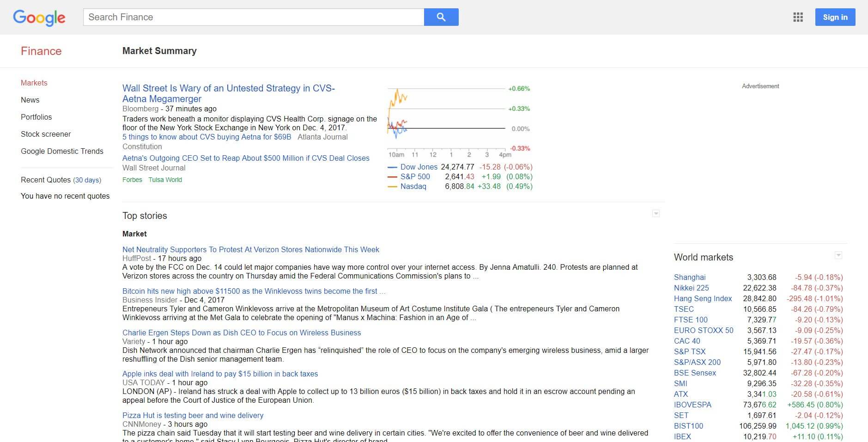Image resolution: width=868 pixels, height=442 pixels.
Task: Click the Forbes source link
Action: tap(132, 180)
